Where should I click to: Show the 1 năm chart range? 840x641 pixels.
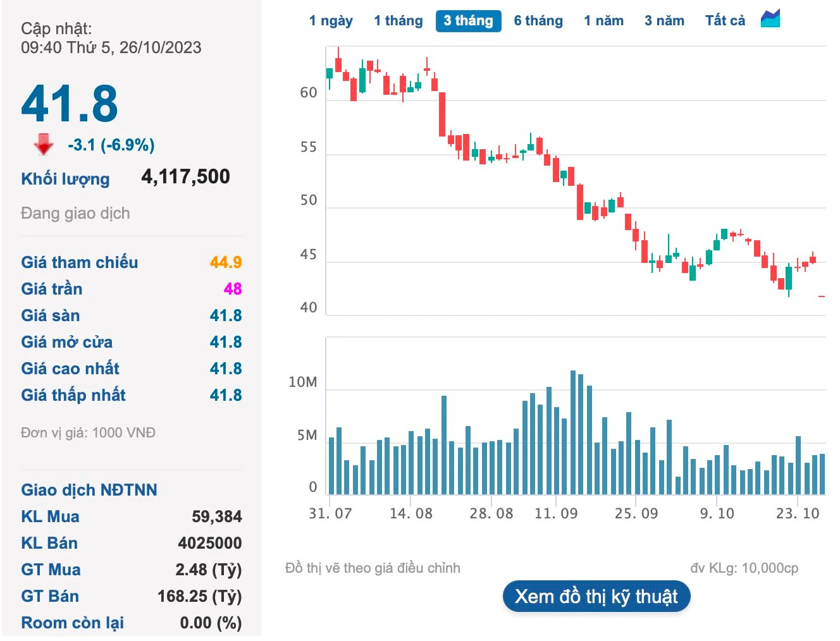click(x=603, y=21)
